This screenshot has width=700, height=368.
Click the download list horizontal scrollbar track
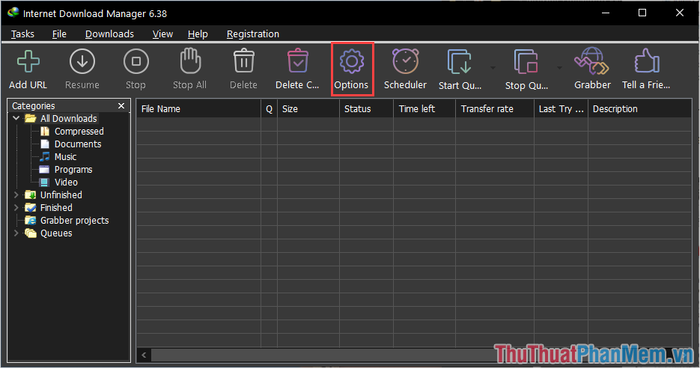point(415,355)
